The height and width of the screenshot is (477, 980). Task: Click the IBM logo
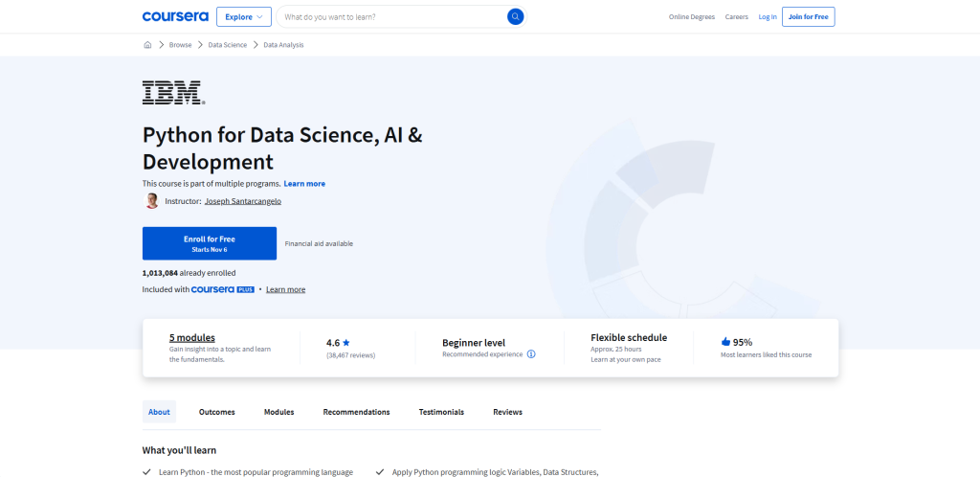coord(173,93)
